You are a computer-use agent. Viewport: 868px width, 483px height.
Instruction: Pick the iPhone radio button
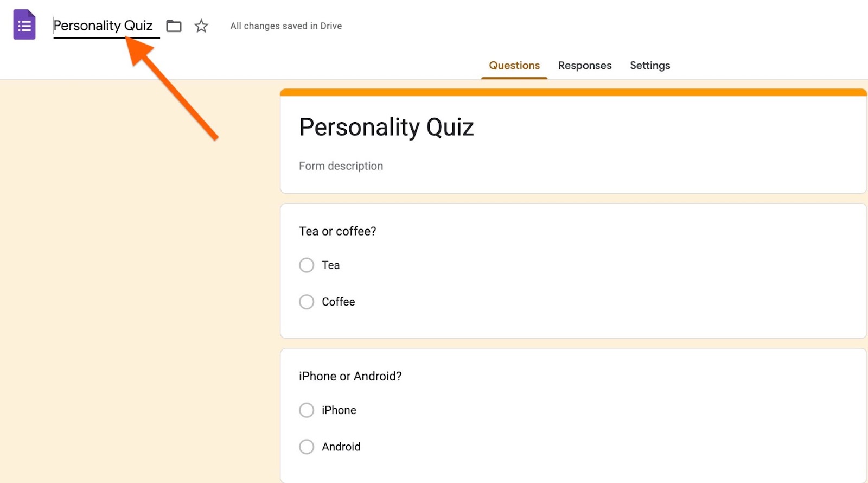307,410
